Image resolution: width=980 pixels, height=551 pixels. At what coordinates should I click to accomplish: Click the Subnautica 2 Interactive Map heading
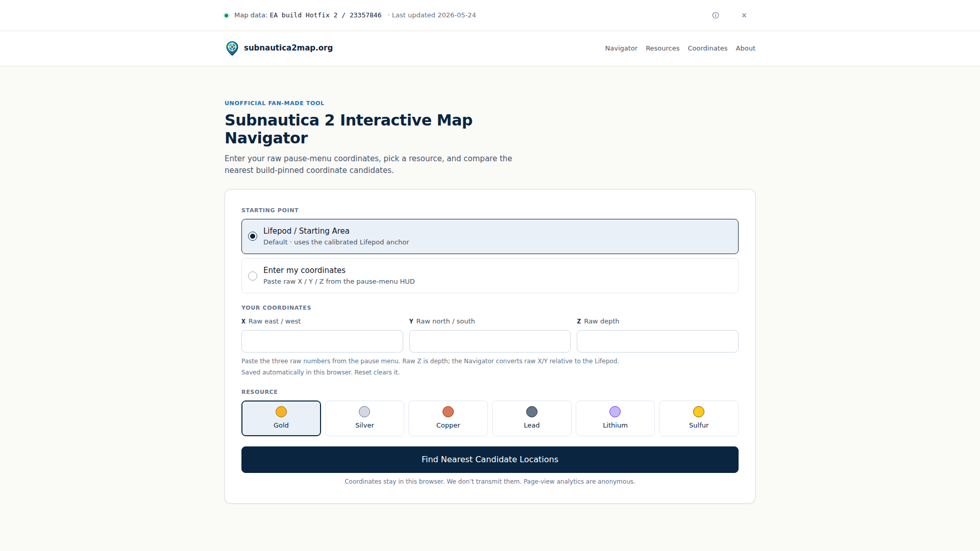pos(349,129)
